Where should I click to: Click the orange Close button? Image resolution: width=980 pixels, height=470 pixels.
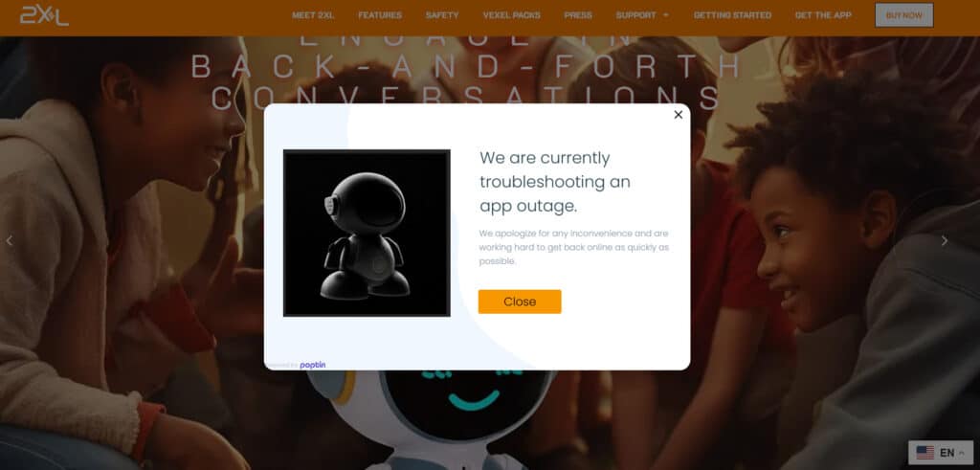520,302
